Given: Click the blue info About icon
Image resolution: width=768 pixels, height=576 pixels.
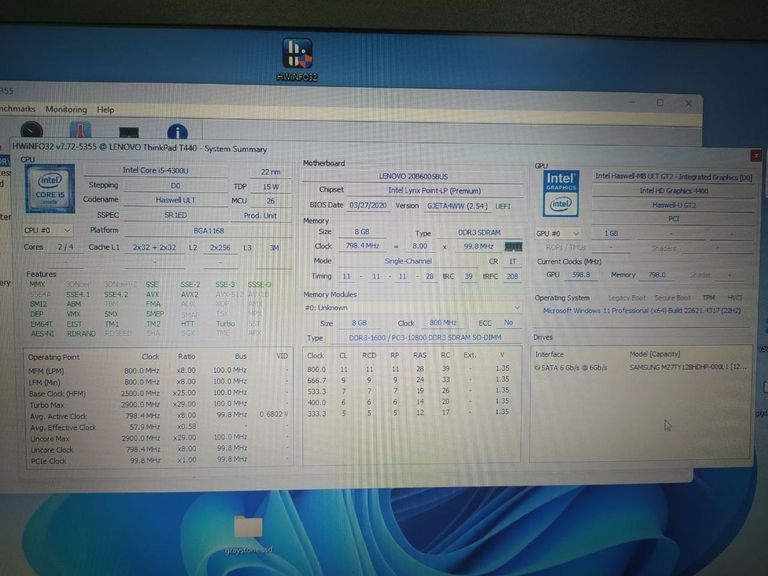Looking at the screenshot, I should coord(177,131).
